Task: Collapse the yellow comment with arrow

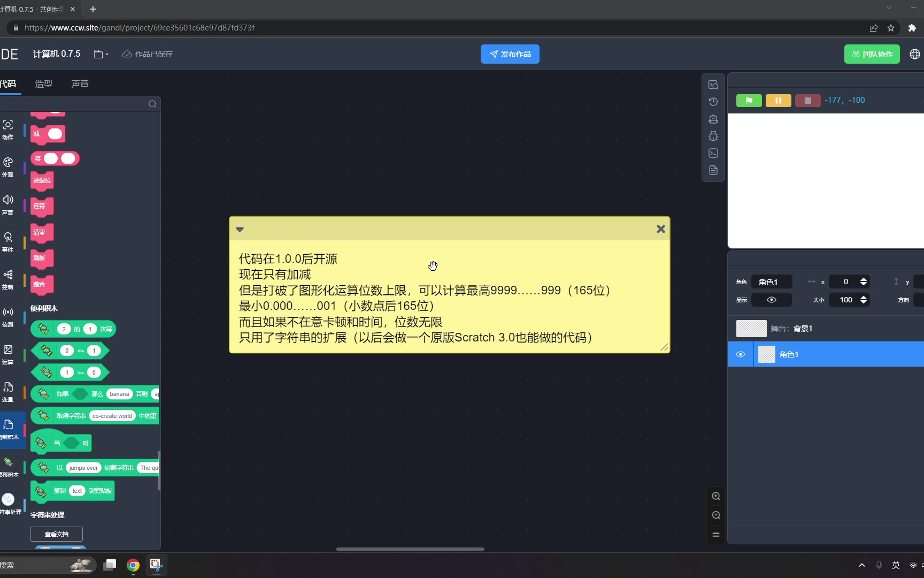Action: (x=240, y=229)
